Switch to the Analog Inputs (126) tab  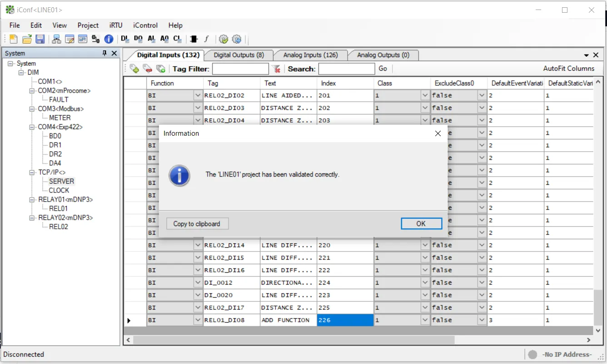[311, 55]
